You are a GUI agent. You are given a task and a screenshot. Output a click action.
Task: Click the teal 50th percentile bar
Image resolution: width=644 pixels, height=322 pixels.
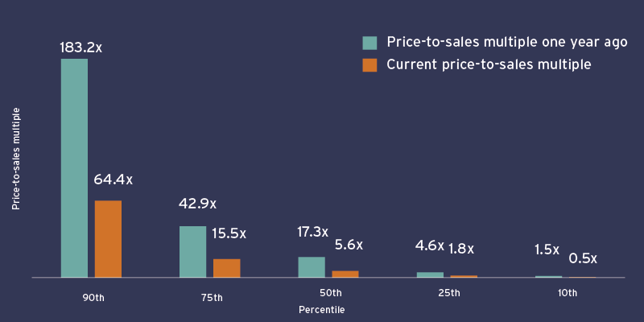click(x=312, y=266)
